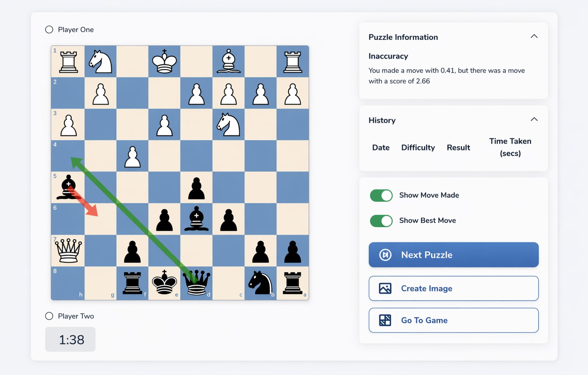The width and height of the screenshot is (588, 375).
Task: Select the black pawn on b7
Action: click(261, 251)
